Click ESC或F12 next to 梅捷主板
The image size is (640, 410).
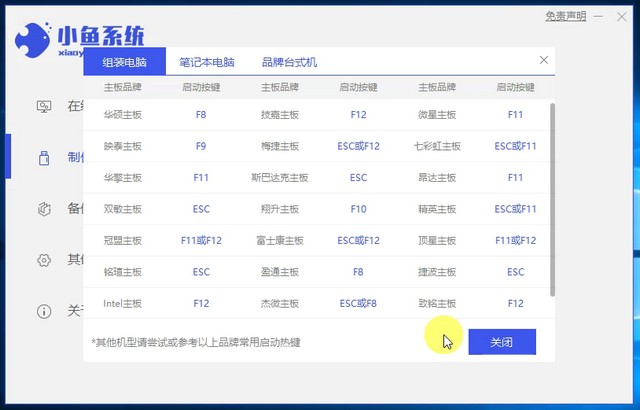click(x=358, y=146)
